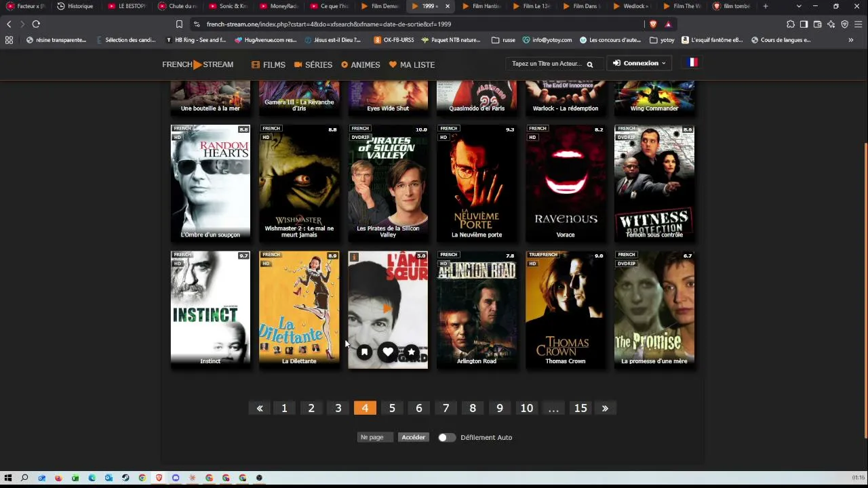Open the Instinct movie poster
868x488 pixels.
210,310
